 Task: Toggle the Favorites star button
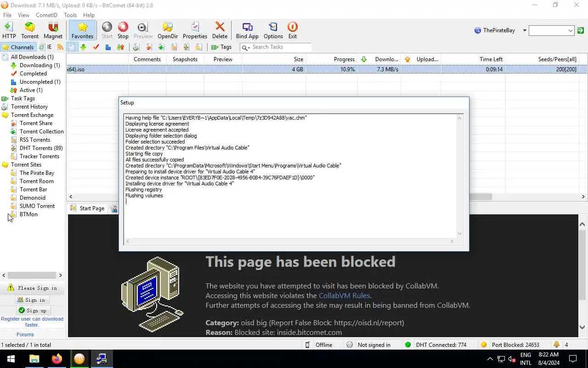click(x=83, y=30)
